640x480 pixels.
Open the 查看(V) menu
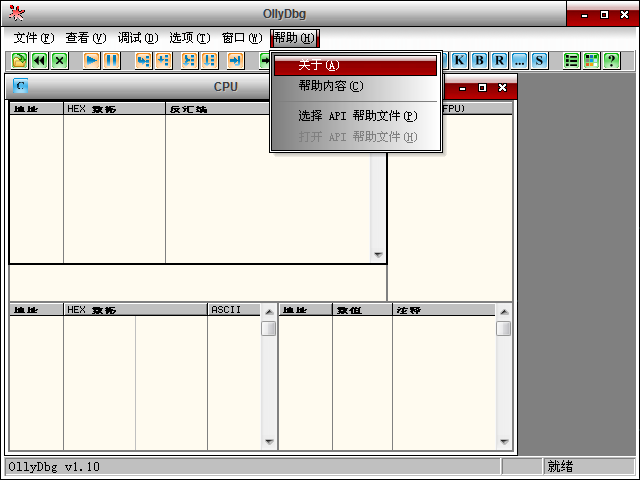click(86, 38)
